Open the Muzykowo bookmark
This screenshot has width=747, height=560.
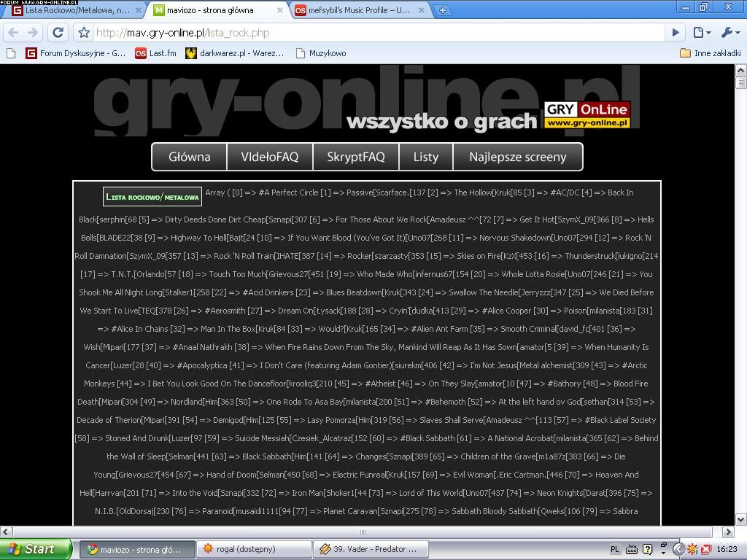[x=321, y=53]
